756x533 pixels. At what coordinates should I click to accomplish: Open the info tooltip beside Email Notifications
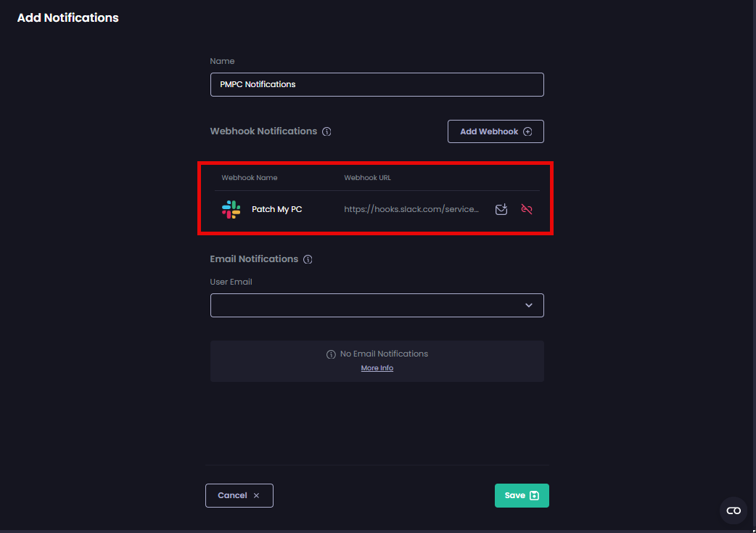308,259
